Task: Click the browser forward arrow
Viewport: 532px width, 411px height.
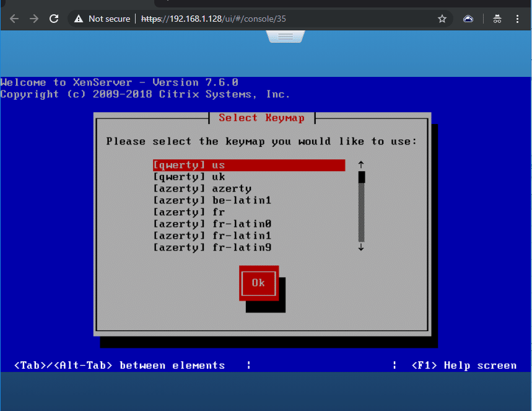Action: (34, 19)
